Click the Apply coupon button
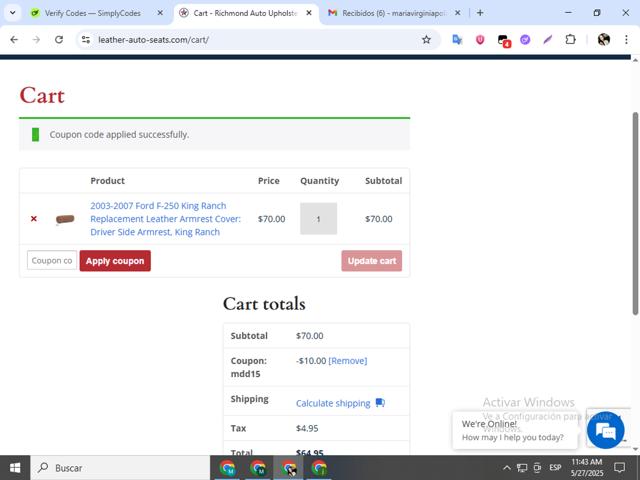This screenshot has height=480, width=640. (x=115, y=261)
